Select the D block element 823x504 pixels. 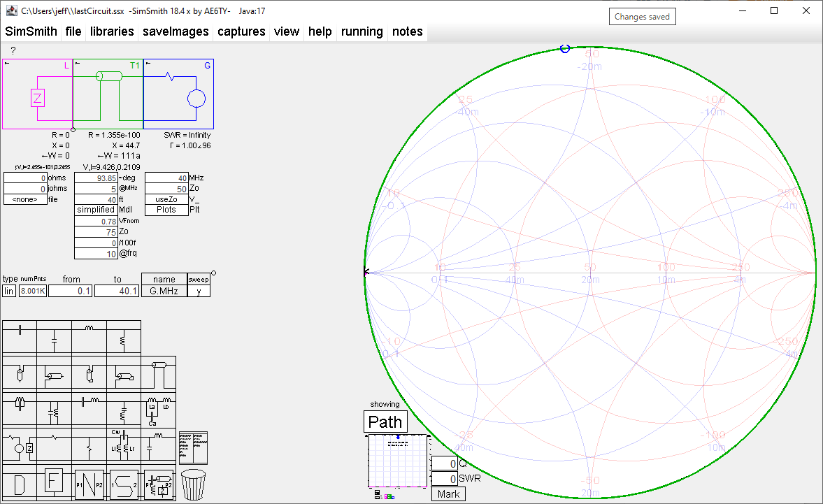20,483
